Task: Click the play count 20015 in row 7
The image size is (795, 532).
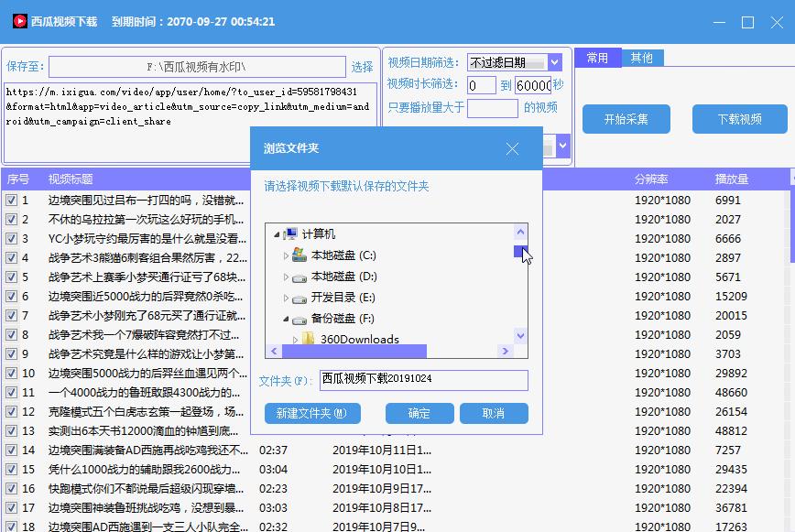Action: tap(731, 316)
